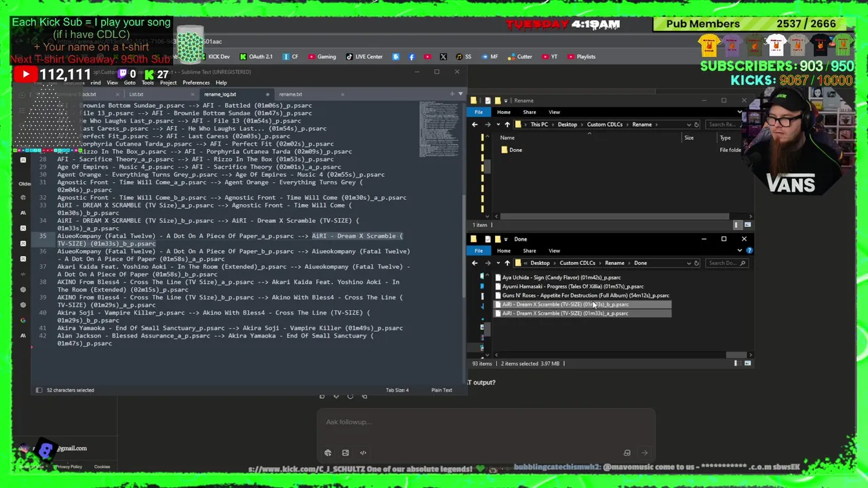Expand address history dropdown in Rename window
Screen dimensions: 868x488
click(688, 125)
